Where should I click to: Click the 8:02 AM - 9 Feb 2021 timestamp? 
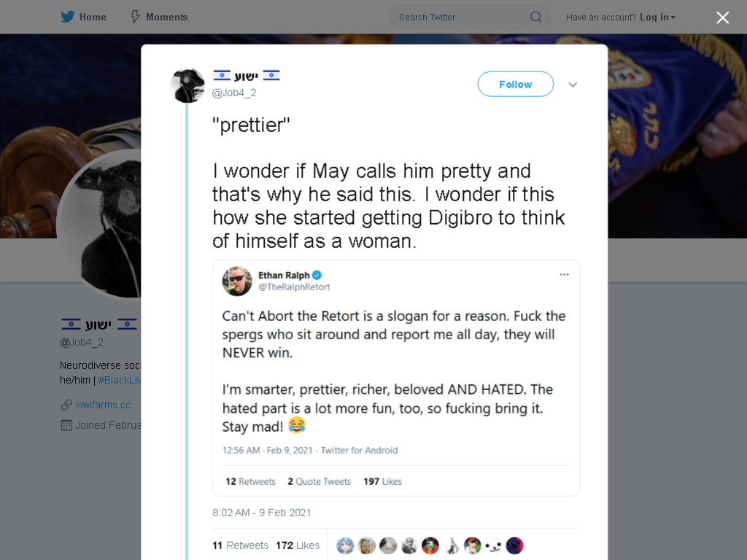[262, 513]
